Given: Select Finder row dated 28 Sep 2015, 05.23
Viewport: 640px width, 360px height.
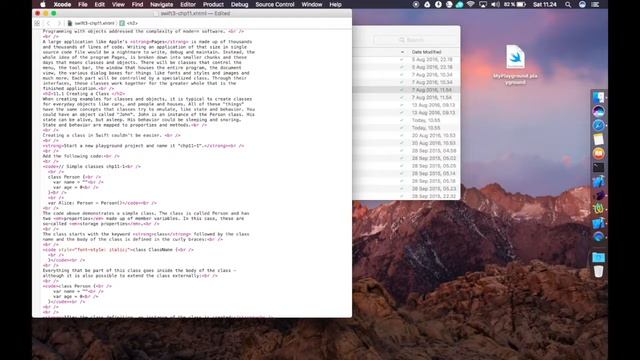Looking at the screenshot, I should 406,189.
